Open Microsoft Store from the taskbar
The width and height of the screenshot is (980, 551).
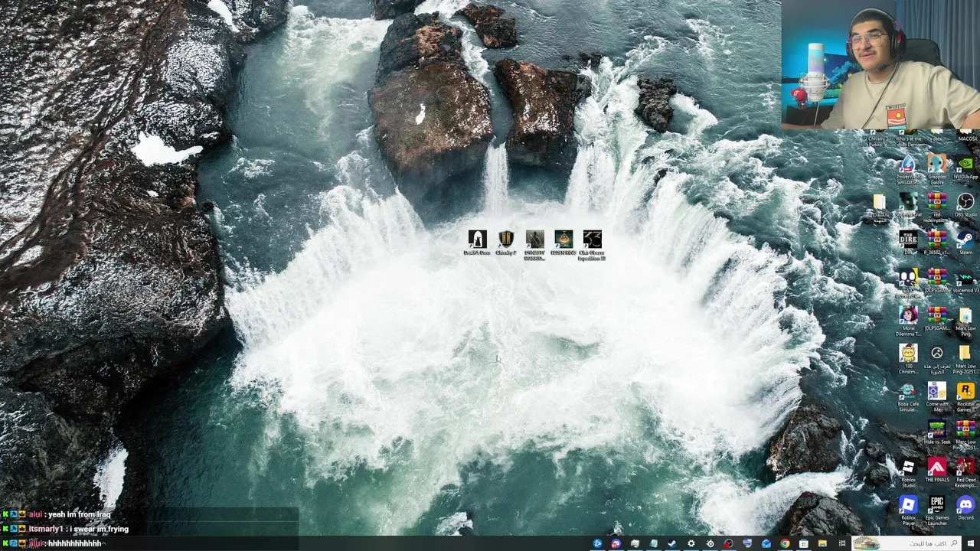803,543
